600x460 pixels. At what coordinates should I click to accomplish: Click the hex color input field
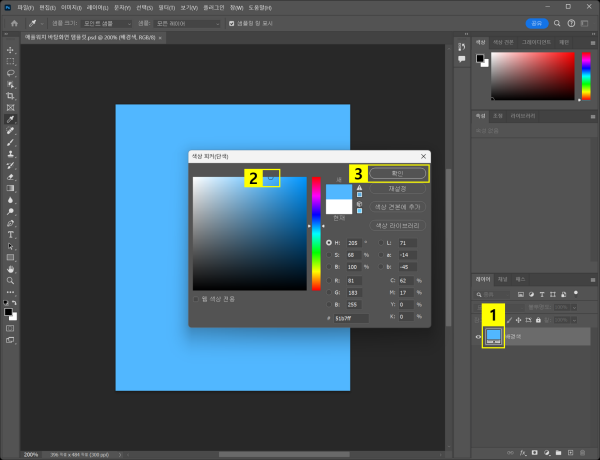tap(350, 318)
